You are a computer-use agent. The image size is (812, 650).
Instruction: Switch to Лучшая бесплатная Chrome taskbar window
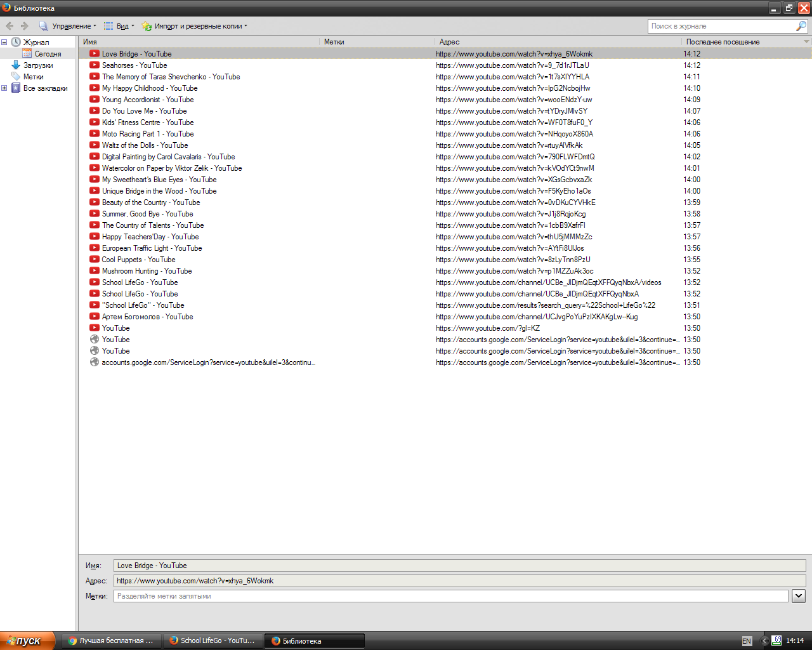coord(112,640)
